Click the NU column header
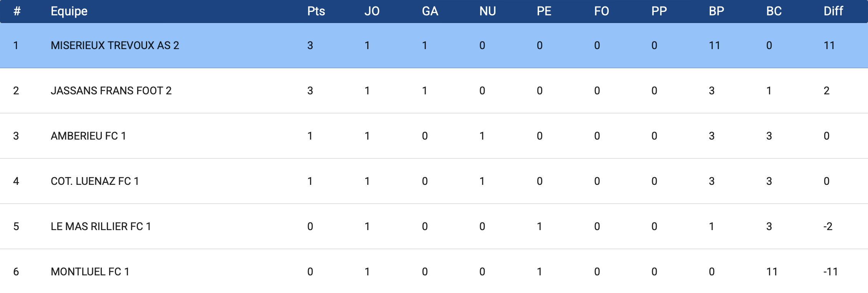 pos(487,11)
